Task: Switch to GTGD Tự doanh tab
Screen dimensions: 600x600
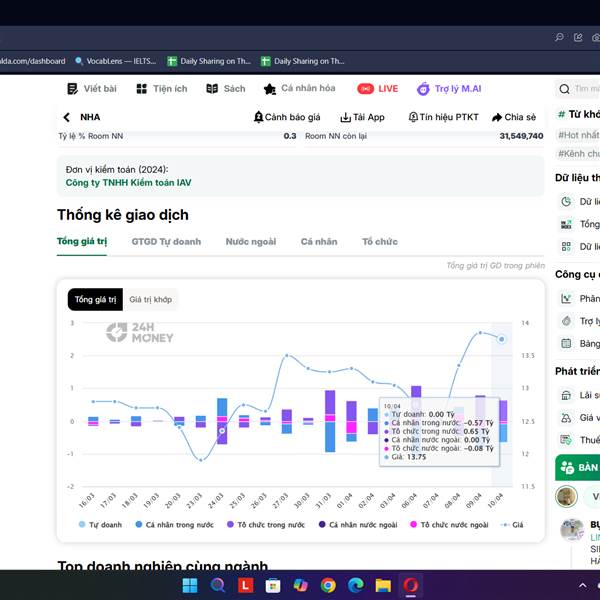Action: tap(166, 241)
